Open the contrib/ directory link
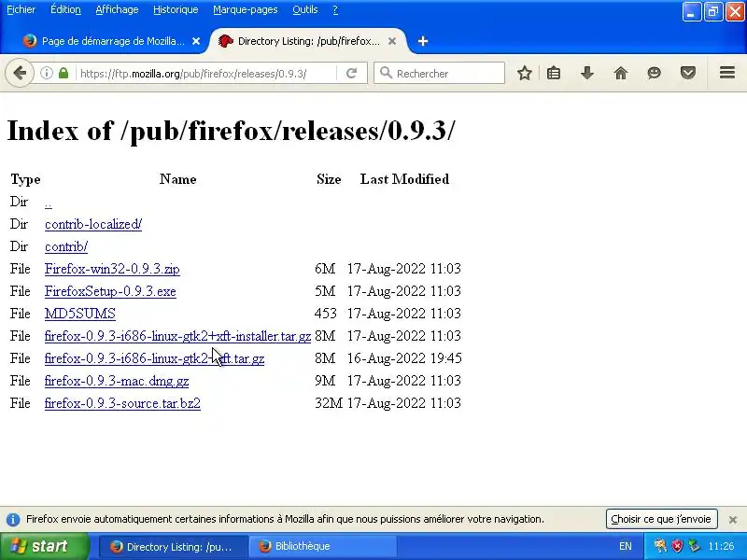The width and height of the screenshot is (747, 560). [66, 246]
